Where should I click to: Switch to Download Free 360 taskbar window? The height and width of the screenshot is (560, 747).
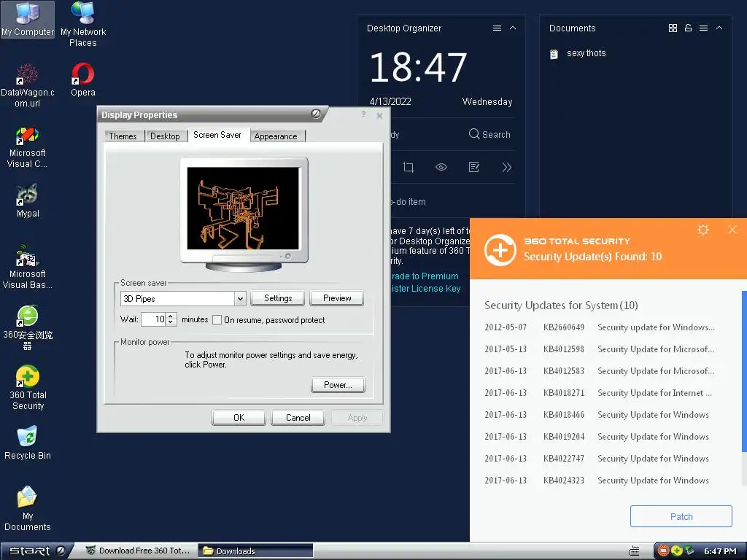pos(138,551)
